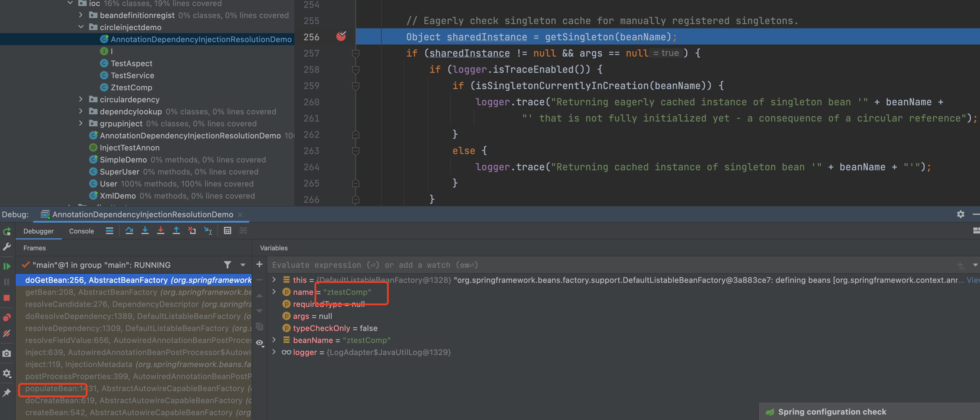Open the thread selector dropdown arrow
Screen dimensions: 980x420
243,265
